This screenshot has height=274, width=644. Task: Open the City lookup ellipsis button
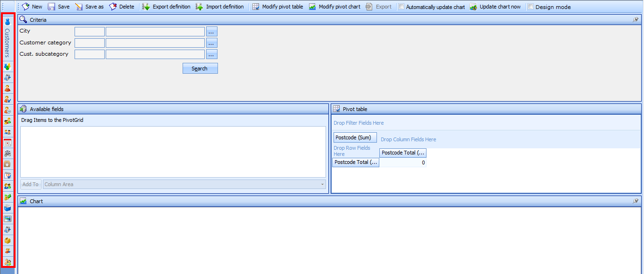(x=211, y=32)
